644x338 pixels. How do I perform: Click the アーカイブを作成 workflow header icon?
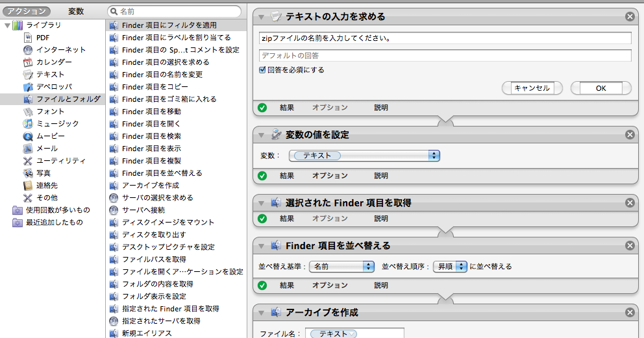coord(276,313)
